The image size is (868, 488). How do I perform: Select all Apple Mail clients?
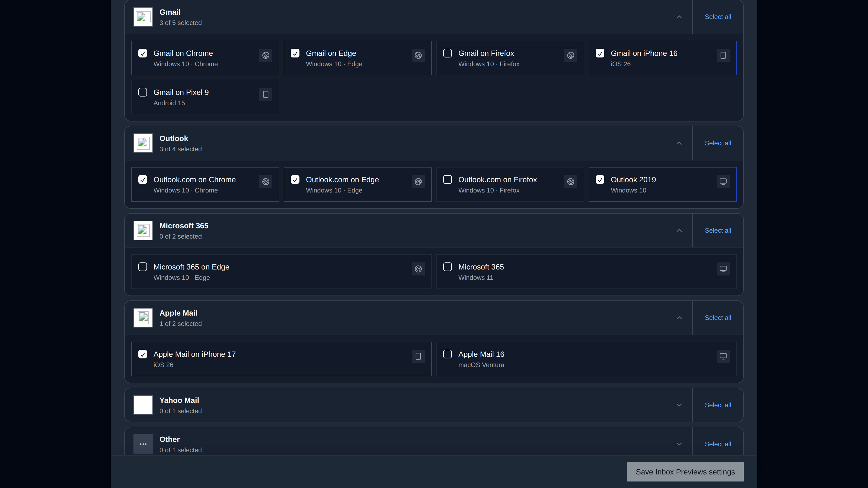click(718, 317)
